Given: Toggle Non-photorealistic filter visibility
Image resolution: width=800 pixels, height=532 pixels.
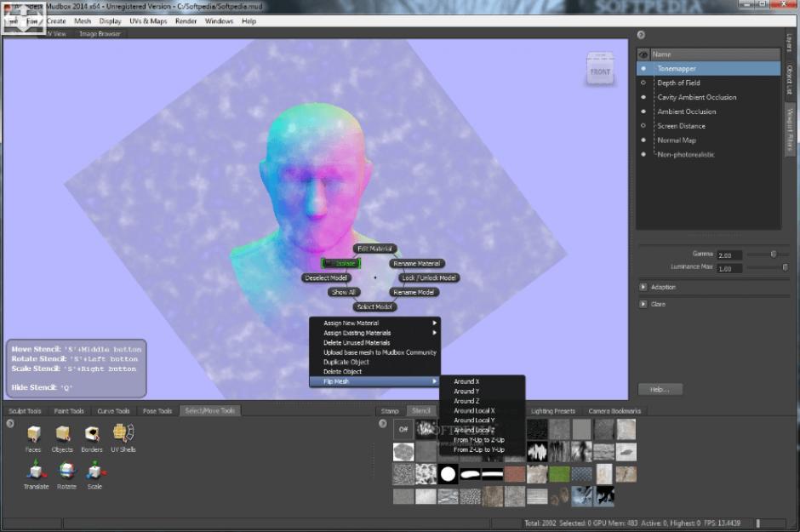Looking at the screenshot, I should (643, 154).
